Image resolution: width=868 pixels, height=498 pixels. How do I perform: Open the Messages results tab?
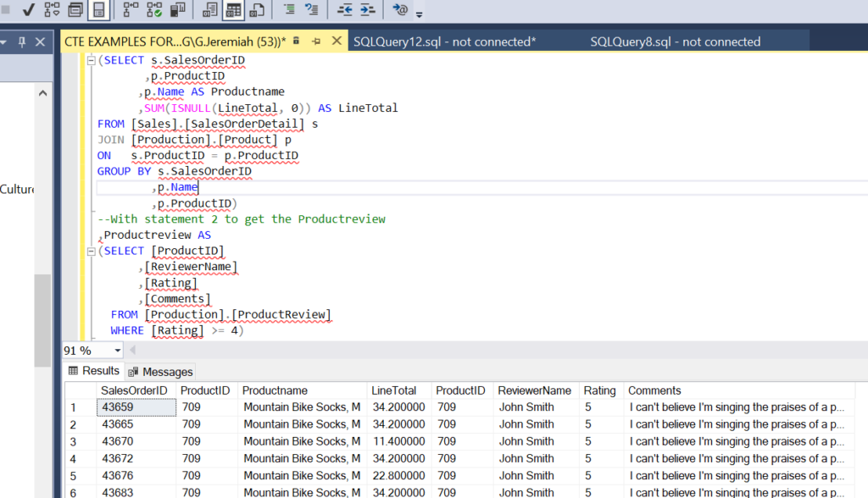(x=161, y=372)
